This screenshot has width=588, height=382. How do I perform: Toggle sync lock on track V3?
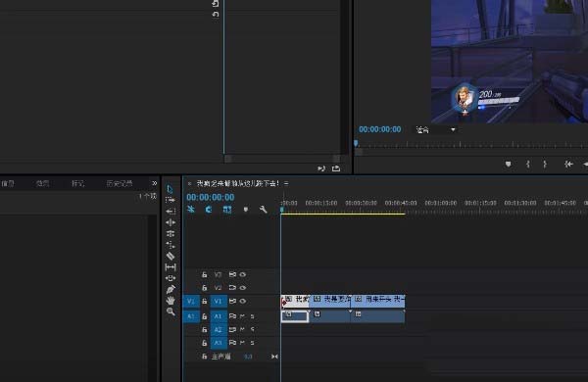tap(232, 275)
